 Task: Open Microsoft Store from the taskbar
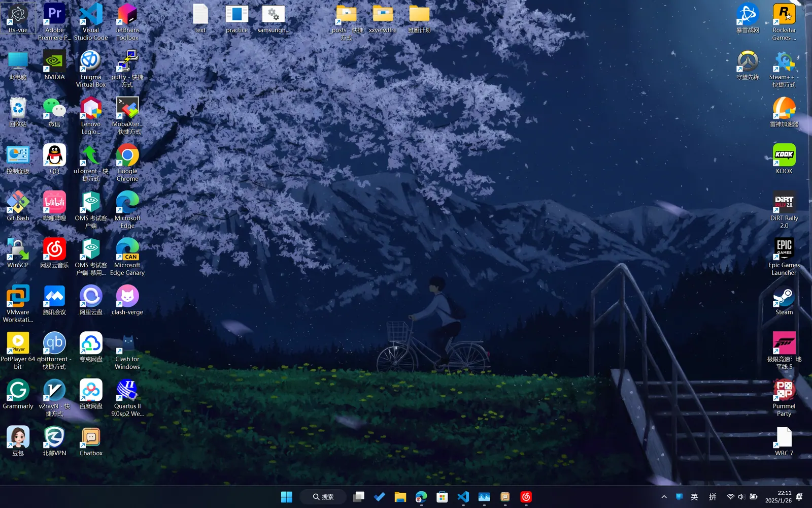pyautogui.click(x=442, y=497)
